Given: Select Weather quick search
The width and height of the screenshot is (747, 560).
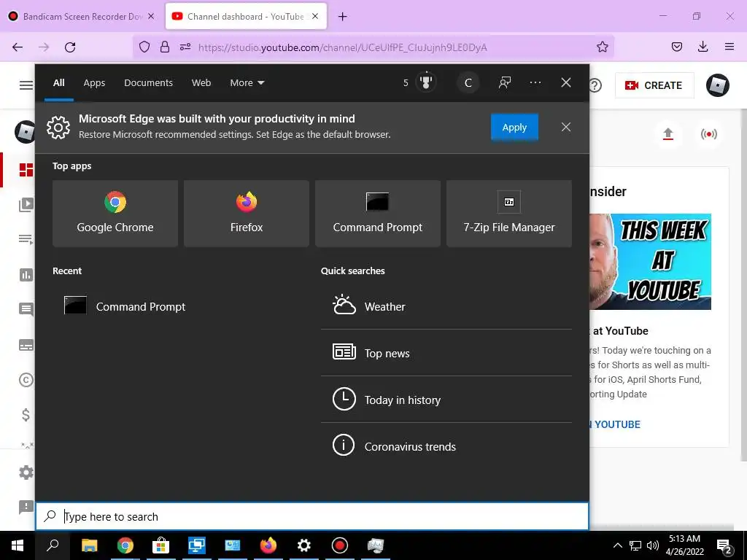Looking at the screenshot, I should 446,306.
